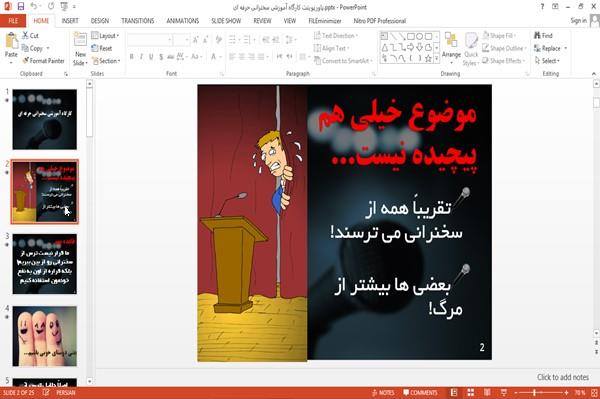Open the Text Direction dropdown
The width and height of the screenshot is (600, 399).
click(336, 36)
